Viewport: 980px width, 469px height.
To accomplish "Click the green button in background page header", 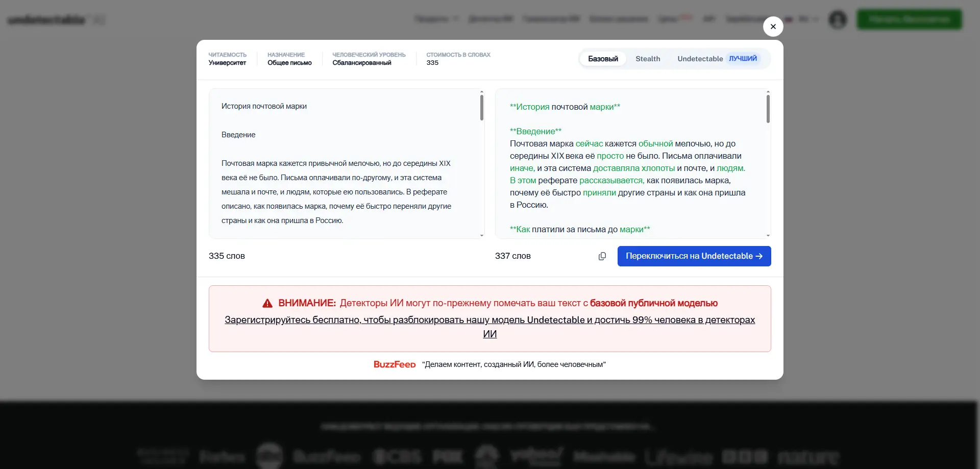I will click(909, 19).
